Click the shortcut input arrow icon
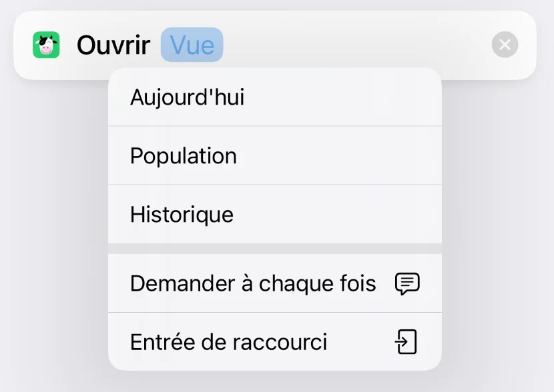 pyautogui.click(x=406, y=342)
